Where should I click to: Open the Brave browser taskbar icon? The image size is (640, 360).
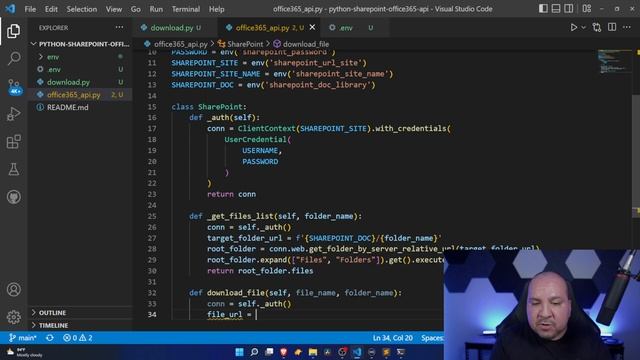[x=284, y=352]
